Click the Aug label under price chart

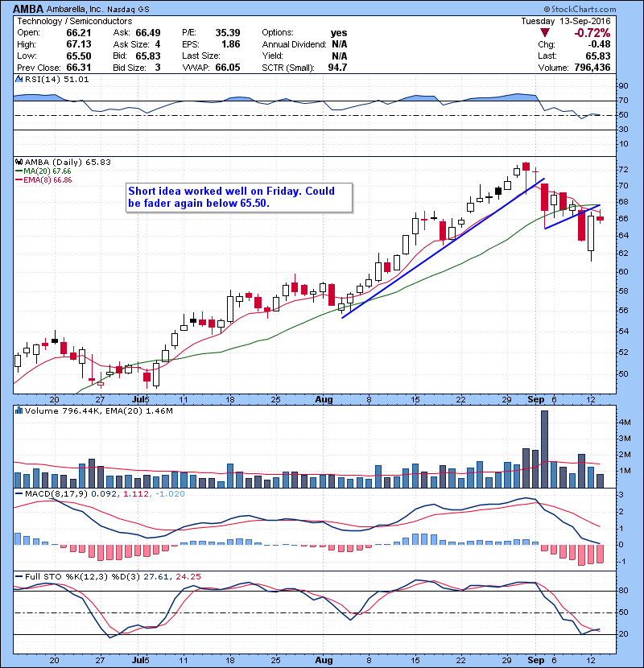coord(324,400)
